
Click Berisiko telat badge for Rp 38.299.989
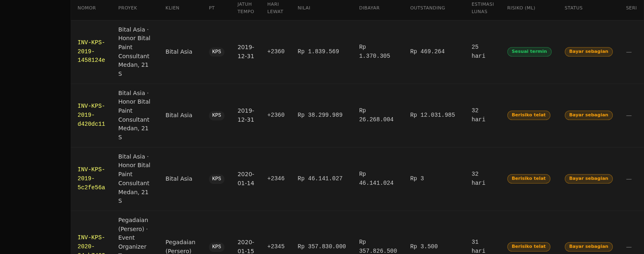click(x=529, y=115)
